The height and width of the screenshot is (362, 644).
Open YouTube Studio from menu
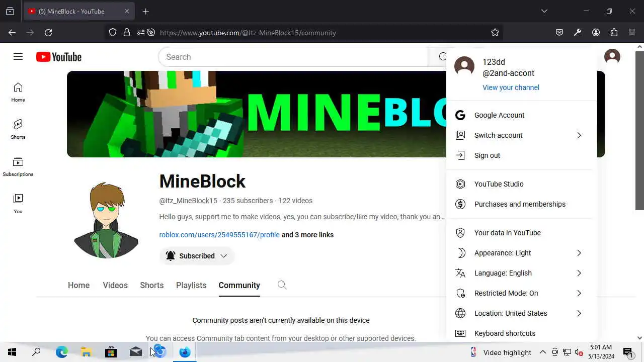pyautogui.click(x=519, y=184)
